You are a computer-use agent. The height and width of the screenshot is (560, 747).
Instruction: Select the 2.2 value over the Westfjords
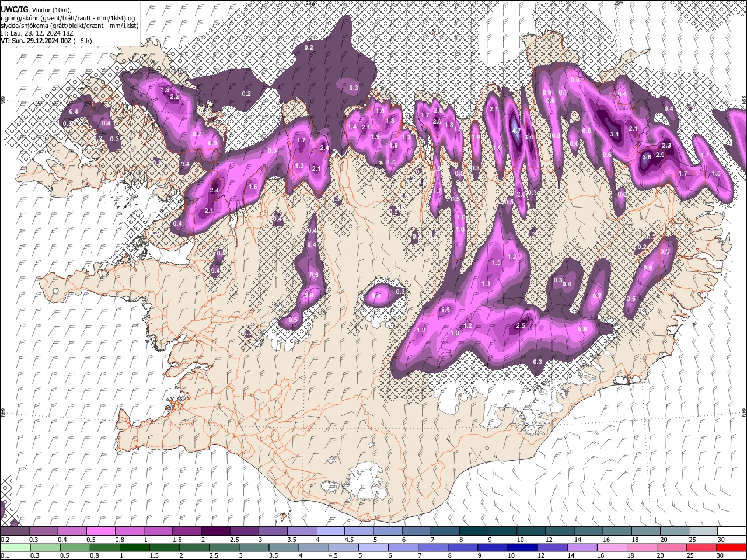click(x=174, y=97)
